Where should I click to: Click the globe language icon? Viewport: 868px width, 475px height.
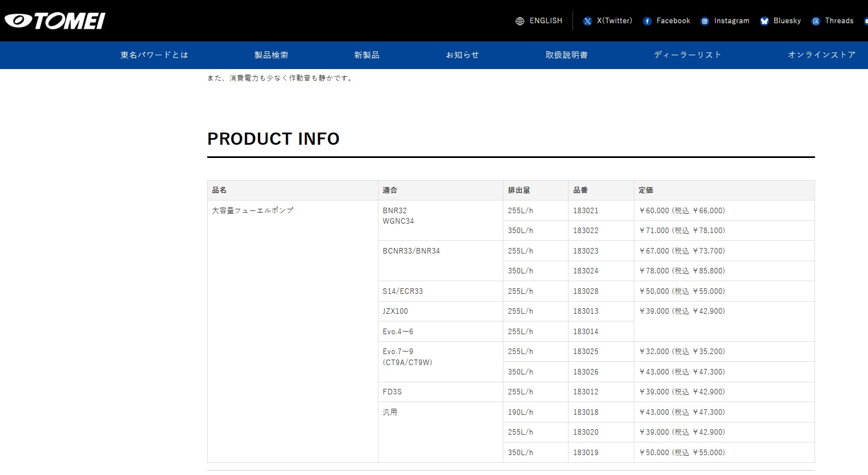coord(520,21)
